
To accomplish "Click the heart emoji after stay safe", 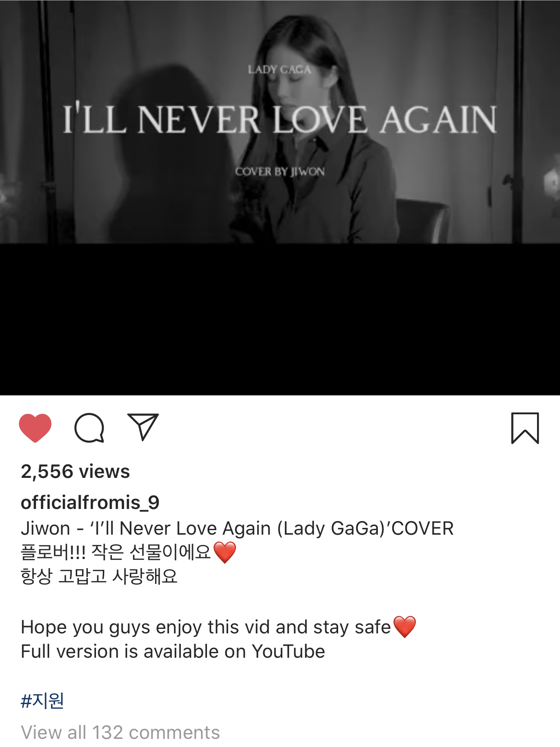I will (404, 627).
